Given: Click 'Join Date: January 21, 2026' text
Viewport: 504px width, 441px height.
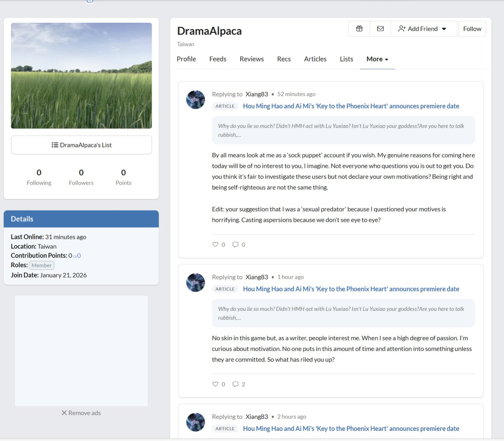Looking at the screenshot, I should [48, 275].
